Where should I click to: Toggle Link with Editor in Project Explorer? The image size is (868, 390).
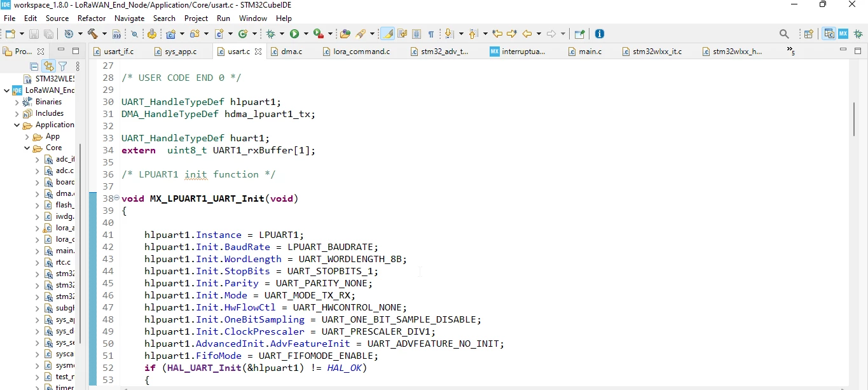[x=48, y=66]
